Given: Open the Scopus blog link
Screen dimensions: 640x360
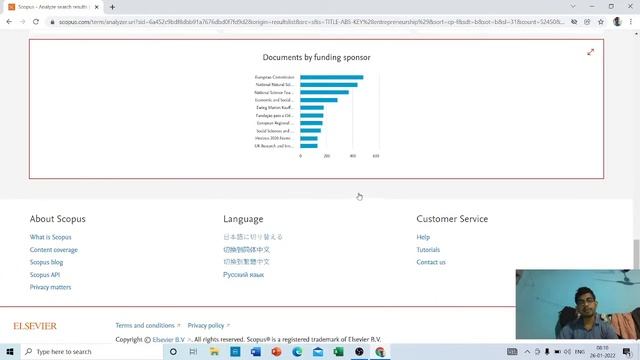Looking at the screenshot, I should (x=47, y=262).
